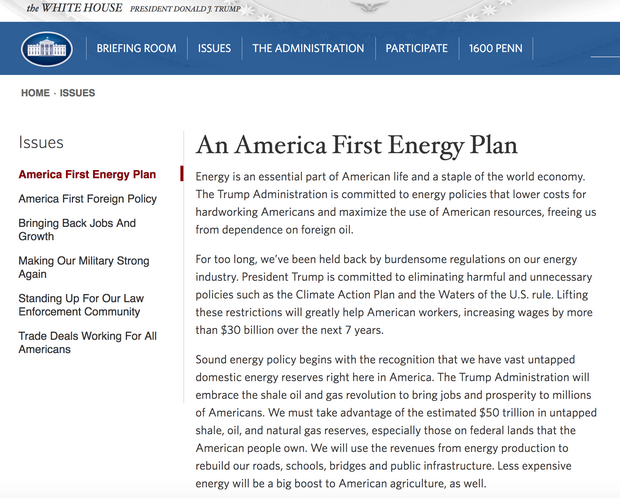The image size is (620, 498).
Task: Open the Issues navigation menu
Action: (214, 48)
